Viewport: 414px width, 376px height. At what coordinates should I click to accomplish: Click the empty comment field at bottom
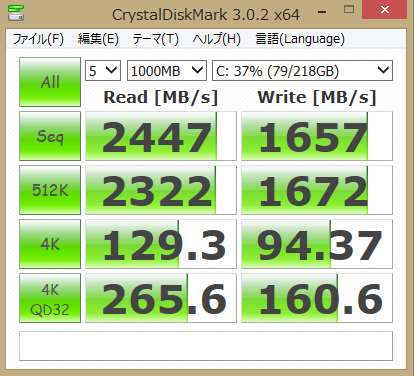pos(206,346)
